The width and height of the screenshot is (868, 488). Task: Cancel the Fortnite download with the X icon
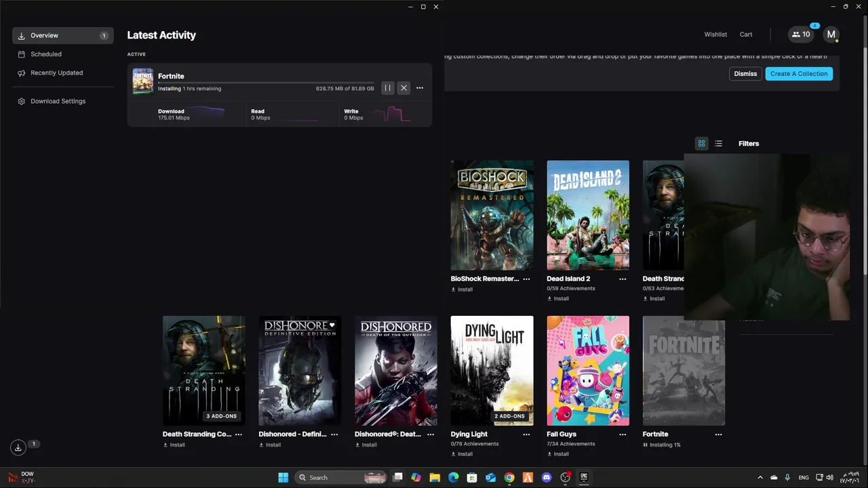point(403,88)
